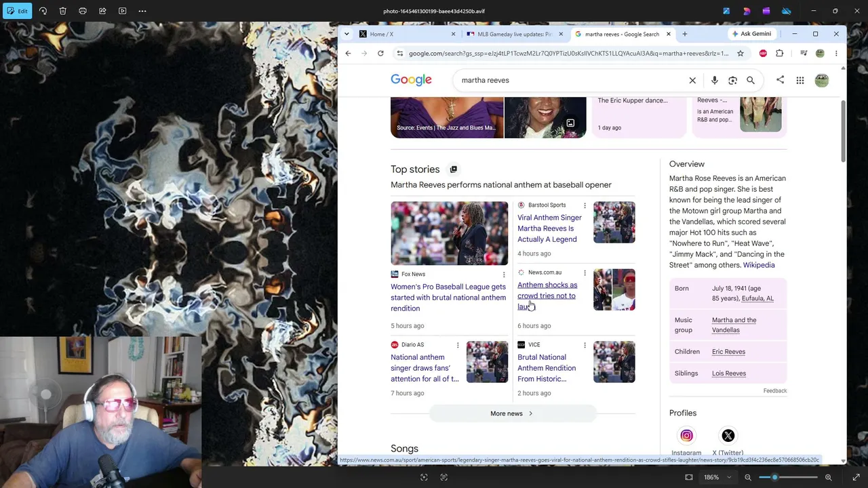Click the OneDrive cloud icon in Photos
Viewport: 868px width, 488px height.
pos(787,11)
